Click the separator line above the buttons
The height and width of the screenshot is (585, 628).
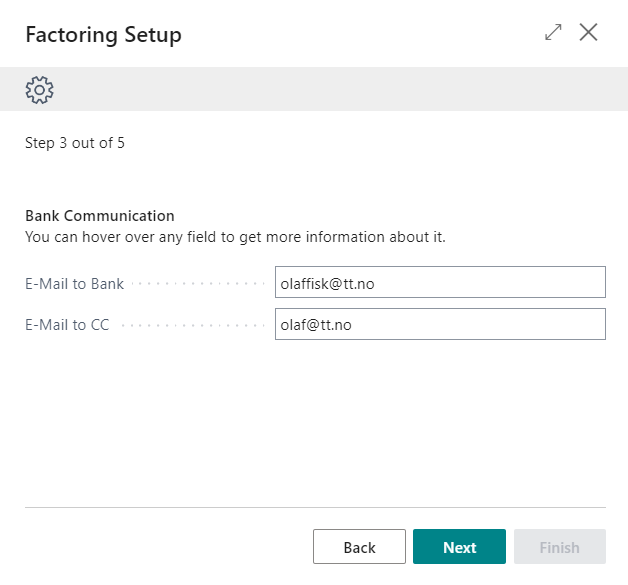(x=314, y=508)
